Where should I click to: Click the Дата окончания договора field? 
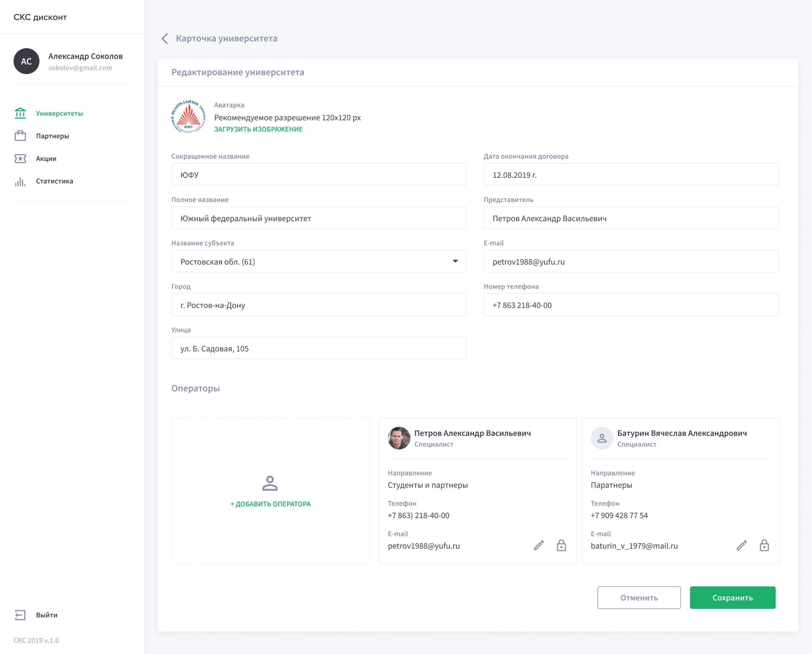click(631, 174)
